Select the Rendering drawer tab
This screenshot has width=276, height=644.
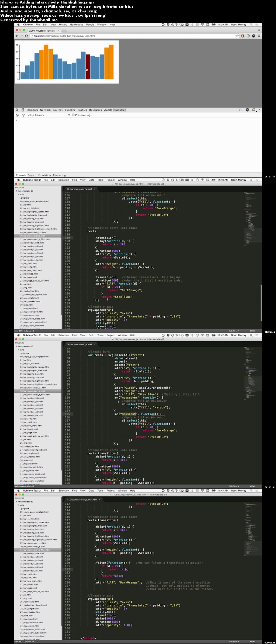pyautogui.click(x=59, y=175)
